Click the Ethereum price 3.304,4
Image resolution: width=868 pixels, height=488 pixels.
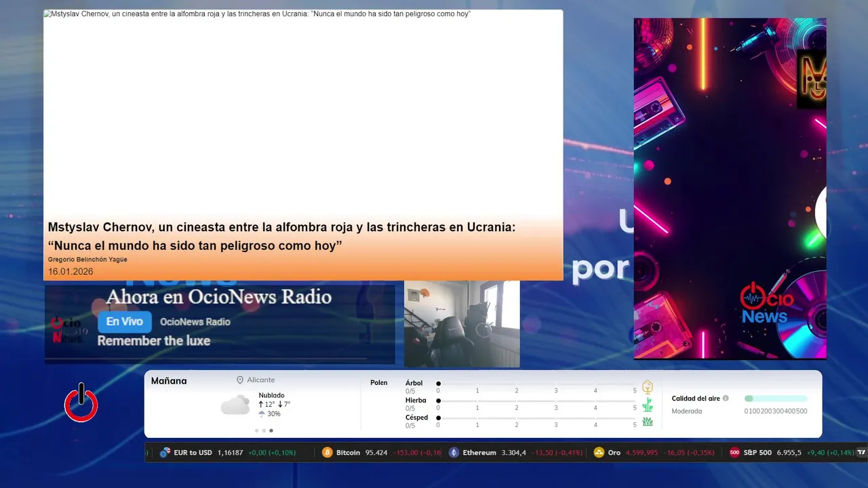[x=514, y=453]
